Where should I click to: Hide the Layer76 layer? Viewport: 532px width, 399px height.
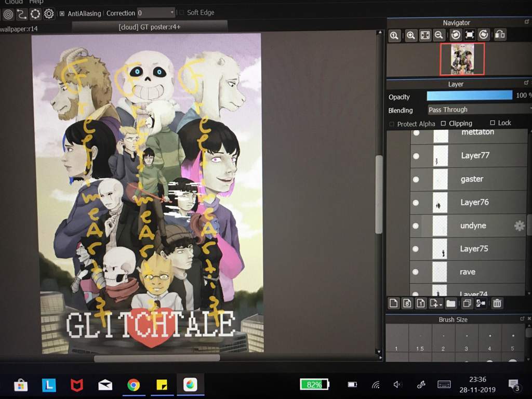(x=416, y=203)
